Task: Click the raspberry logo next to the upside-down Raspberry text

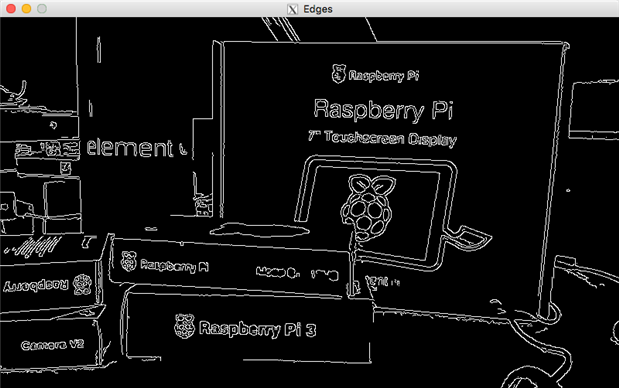Action: point(83,284)
